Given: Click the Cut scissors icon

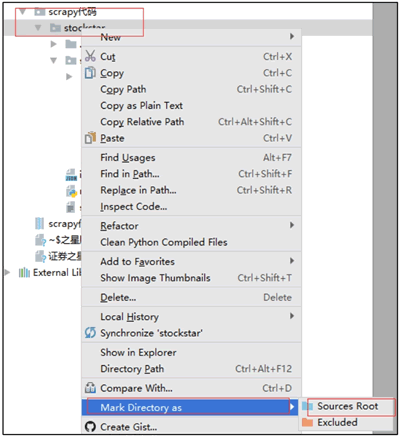Looking at the screenshot, I should click(x=90, y=56).
